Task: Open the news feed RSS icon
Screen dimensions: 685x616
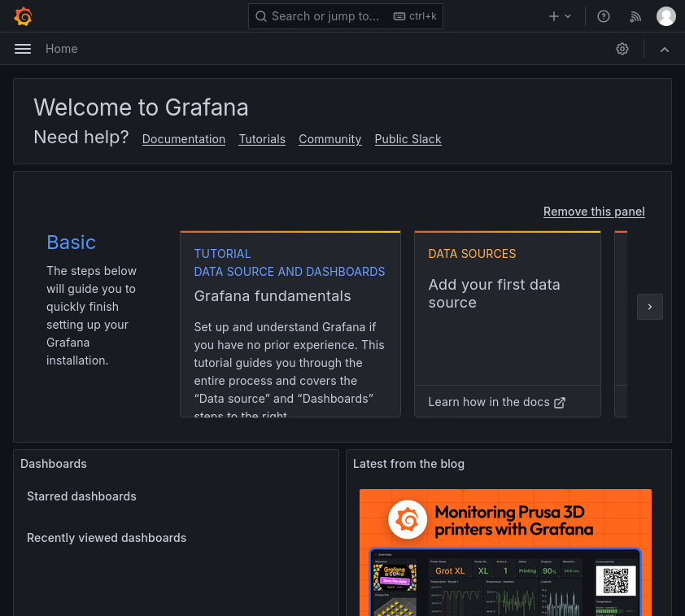Action: [635, 16]
